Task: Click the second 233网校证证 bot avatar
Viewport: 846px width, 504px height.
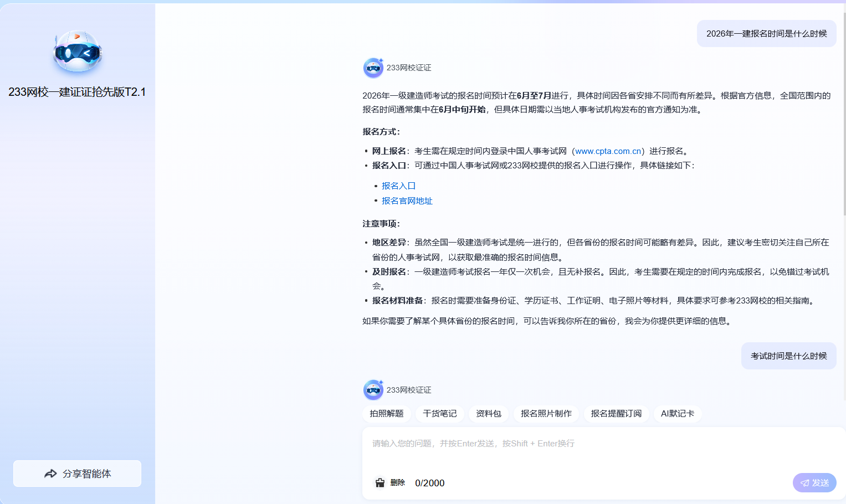Action: (373, 390)
